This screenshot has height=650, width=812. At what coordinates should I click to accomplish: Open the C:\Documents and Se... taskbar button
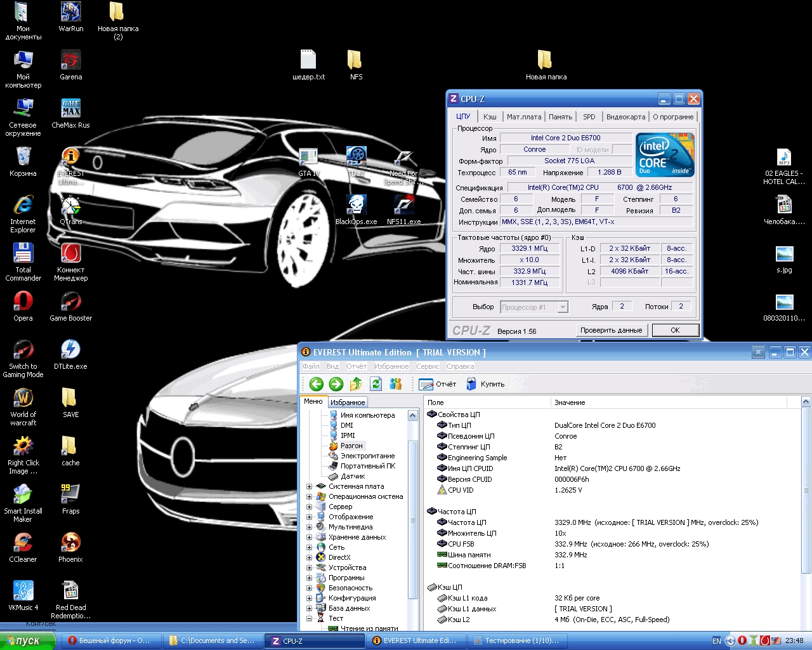pyautogui.click(x=212, y=641)
